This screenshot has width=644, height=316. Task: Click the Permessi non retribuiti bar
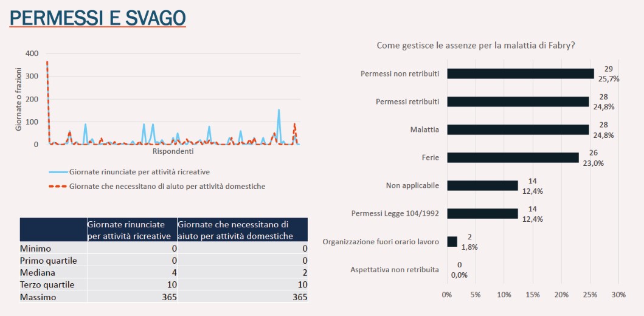(521, 74)
